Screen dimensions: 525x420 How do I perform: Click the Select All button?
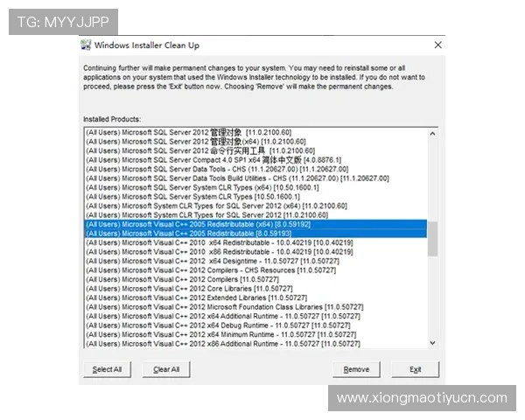(x=107, y=369)
